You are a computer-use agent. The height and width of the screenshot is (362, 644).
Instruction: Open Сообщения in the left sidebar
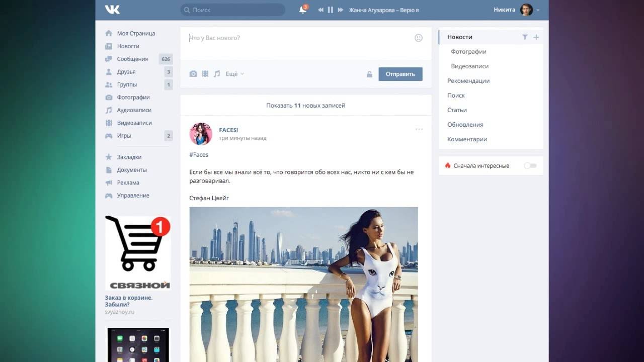[x=132, y=59]
